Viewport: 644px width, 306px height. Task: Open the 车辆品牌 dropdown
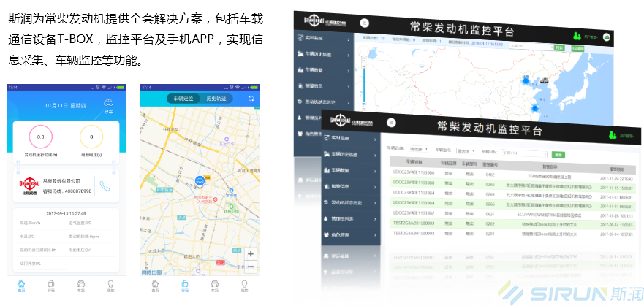420,149
